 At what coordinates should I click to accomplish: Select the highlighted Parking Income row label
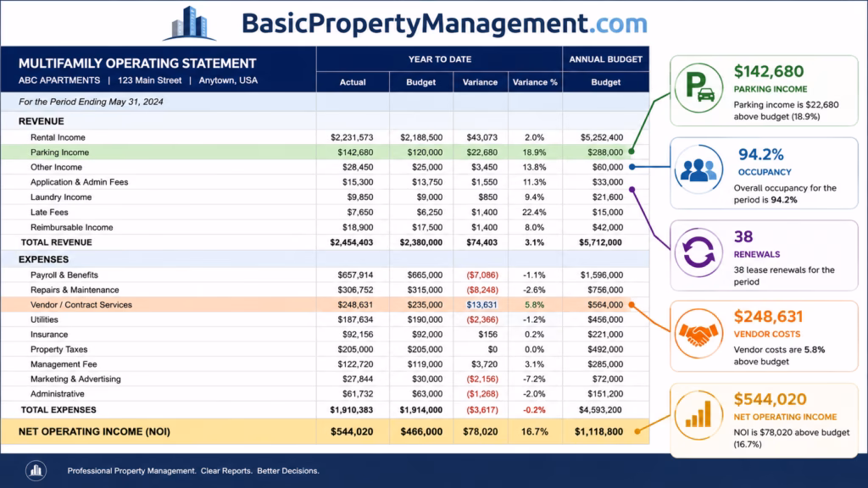60,152
